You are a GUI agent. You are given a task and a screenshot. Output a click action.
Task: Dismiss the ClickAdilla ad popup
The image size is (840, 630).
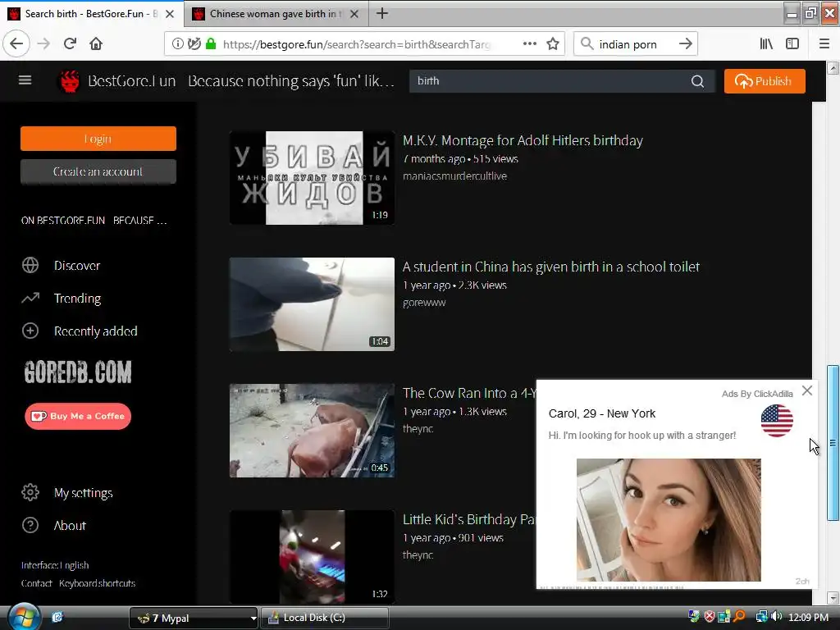807,390
